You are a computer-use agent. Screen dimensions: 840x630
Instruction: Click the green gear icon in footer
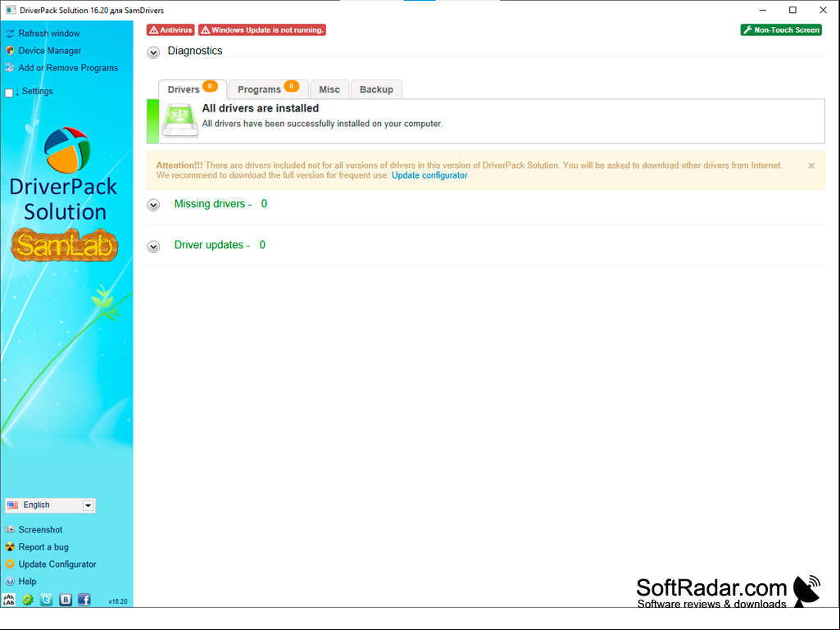point(28,600)
